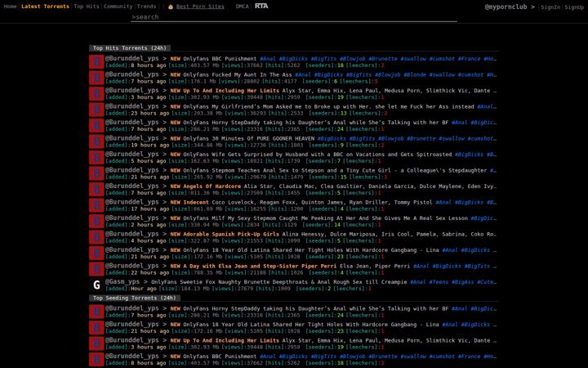
Task: Click uploader avatar on Top Hits BBC Punishment row
Action: (x=96, y=61)
